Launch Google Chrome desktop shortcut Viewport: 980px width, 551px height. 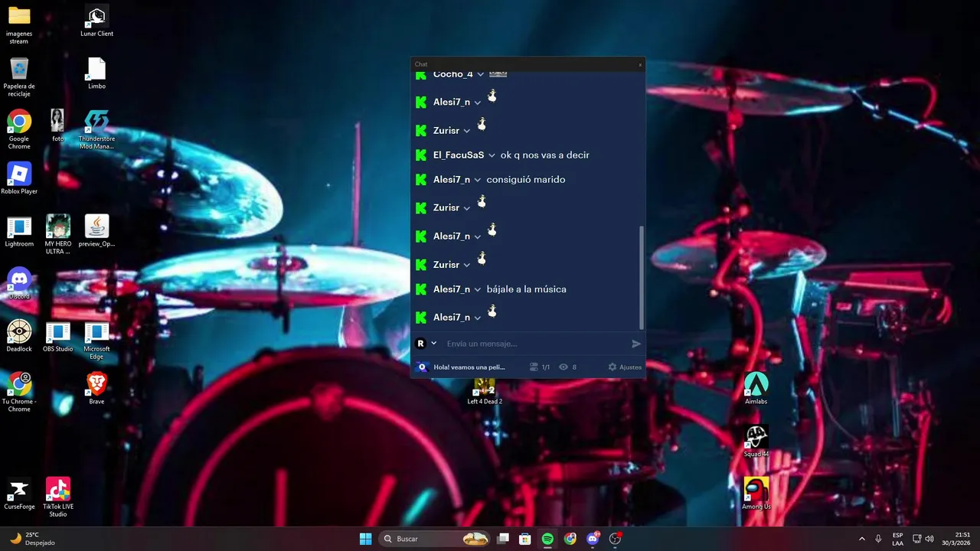point(19,129)
